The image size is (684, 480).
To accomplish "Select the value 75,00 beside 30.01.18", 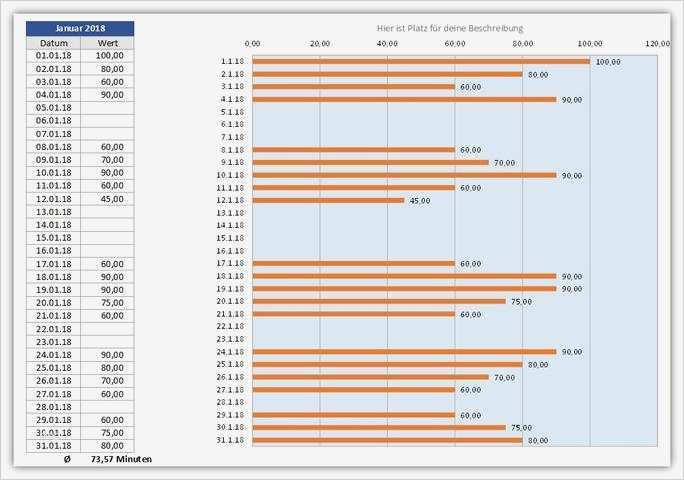I will pyautogui.click(x=108, y=432).
